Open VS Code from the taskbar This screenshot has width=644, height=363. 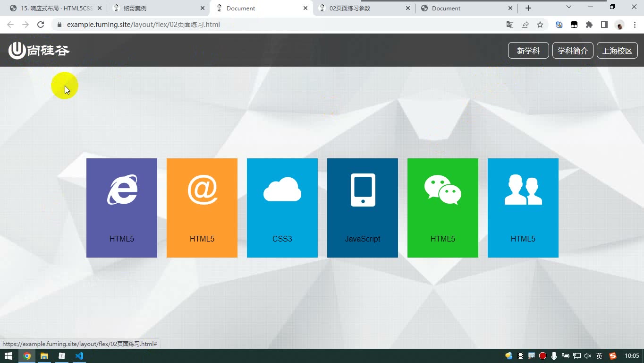pos(79,356)
